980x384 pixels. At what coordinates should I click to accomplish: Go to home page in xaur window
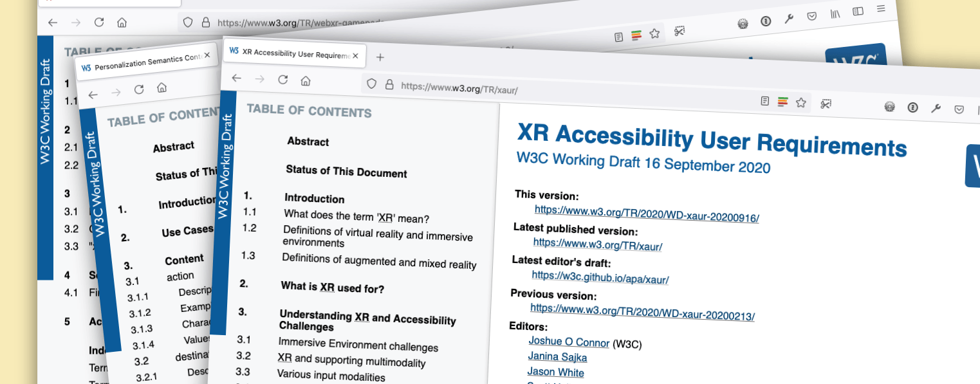pos(306,81)
